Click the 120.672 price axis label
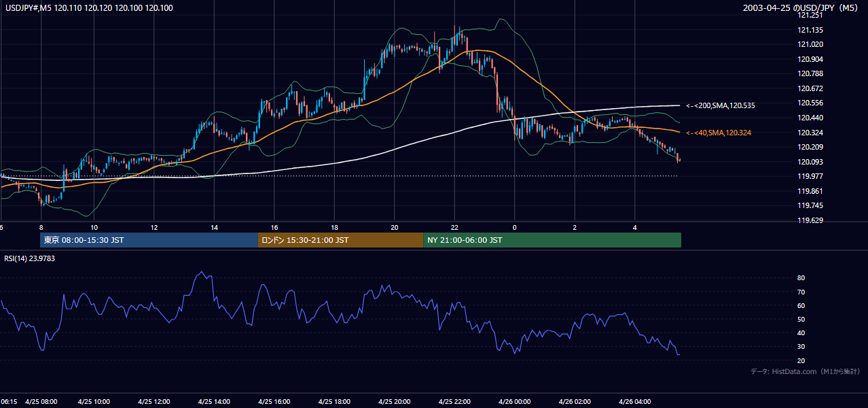Viewport: 868px width, 408px height. (810, 88)
